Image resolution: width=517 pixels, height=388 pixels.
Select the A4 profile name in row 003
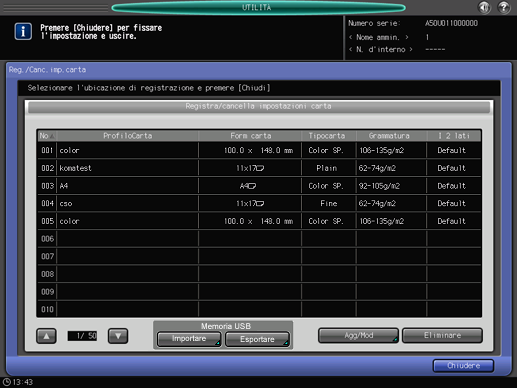(64, 186)
